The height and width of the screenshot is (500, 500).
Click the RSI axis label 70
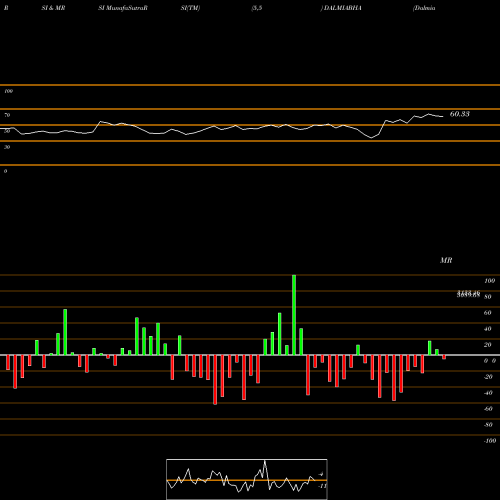click(7, 115)
